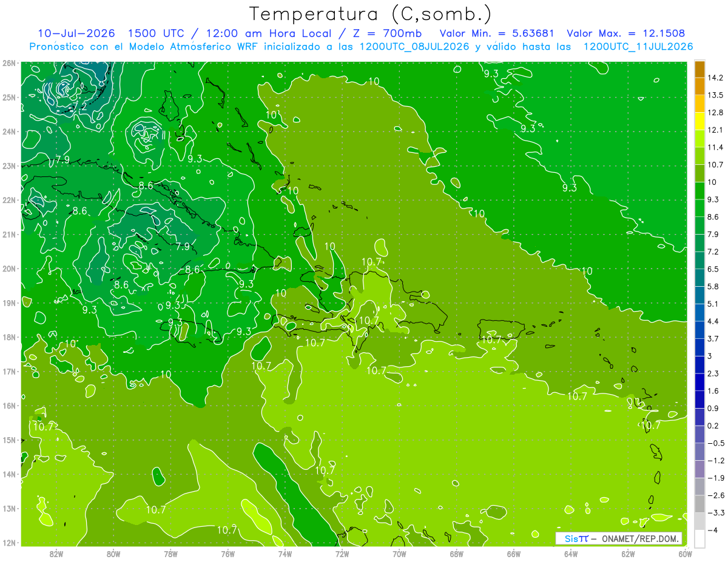Click the "60W" longitude axis label

click(x=686, y=554)
